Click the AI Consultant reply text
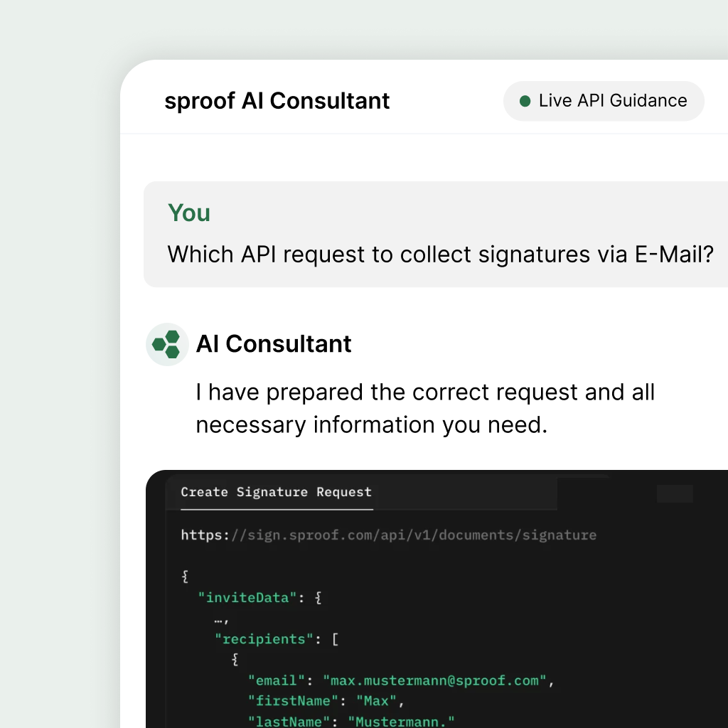 coord(425,408)
